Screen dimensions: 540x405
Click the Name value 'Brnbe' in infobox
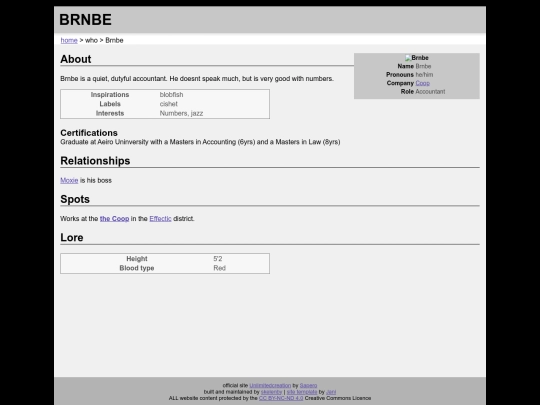click(423, 66)
